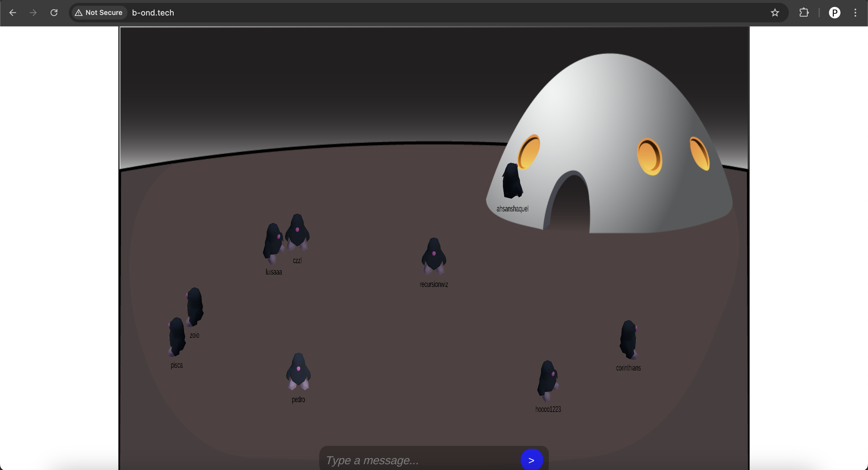Click the back navigation arrow
Viewport: 868px width, 470px height.
click(x=12, y=12)
